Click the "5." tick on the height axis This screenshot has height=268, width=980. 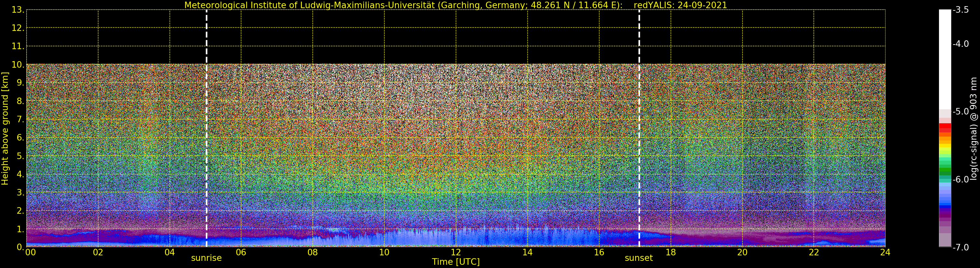(21, 156)
